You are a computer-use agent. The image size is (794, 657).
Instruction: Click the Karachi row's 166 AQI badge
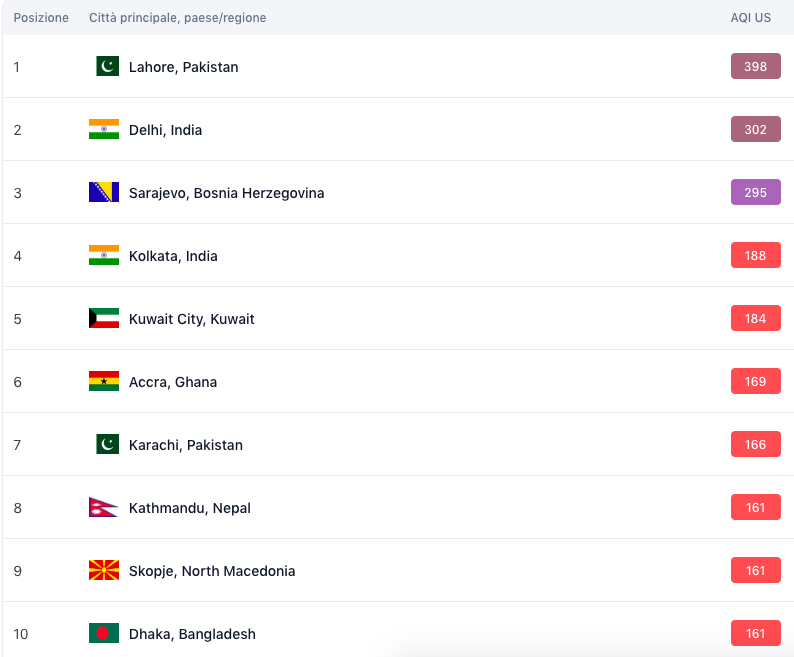tap(756, 444)
